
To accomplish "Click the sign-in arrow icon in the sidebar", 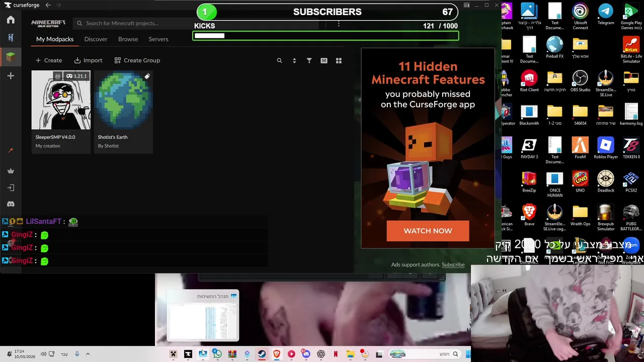I will click(11, 188).
